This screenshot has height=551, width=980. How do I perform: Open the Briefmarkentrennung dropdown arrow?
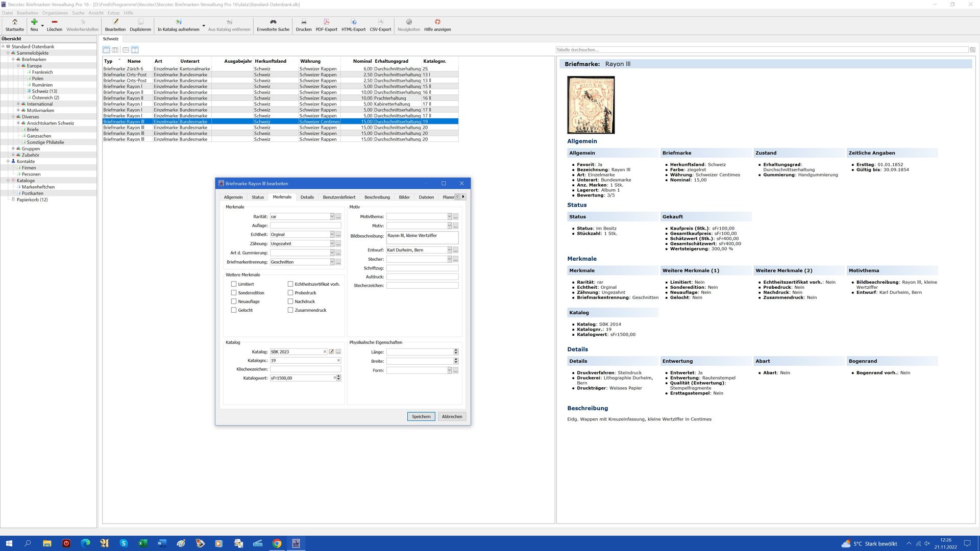pyautogui.click(x=332, y=262)
